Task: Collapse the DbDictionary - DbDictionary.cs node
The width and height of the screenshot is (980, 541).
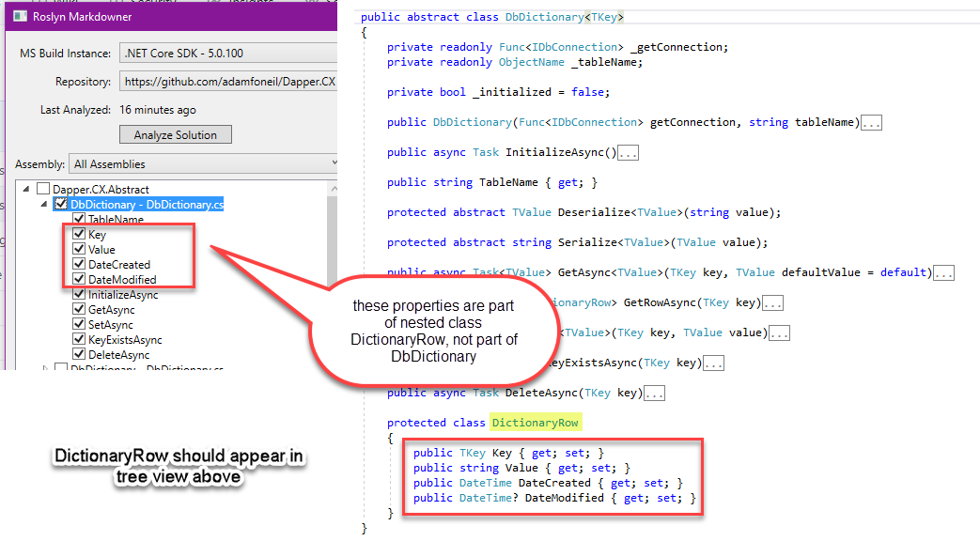Action: (44, 205)
